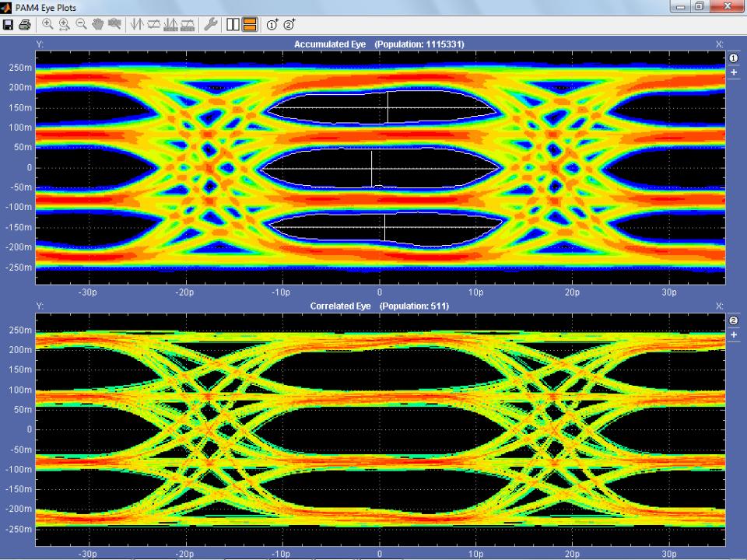Select the region zoom tool

[x=113, y=25]
